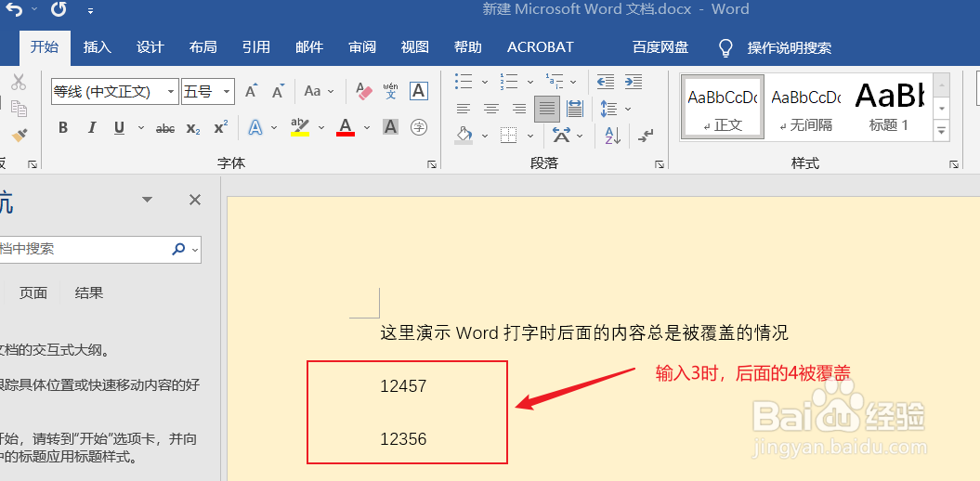Viewport: 980px width, 481px height.
Task: Click the numbered list icon
Action: (x=509, y=81)
